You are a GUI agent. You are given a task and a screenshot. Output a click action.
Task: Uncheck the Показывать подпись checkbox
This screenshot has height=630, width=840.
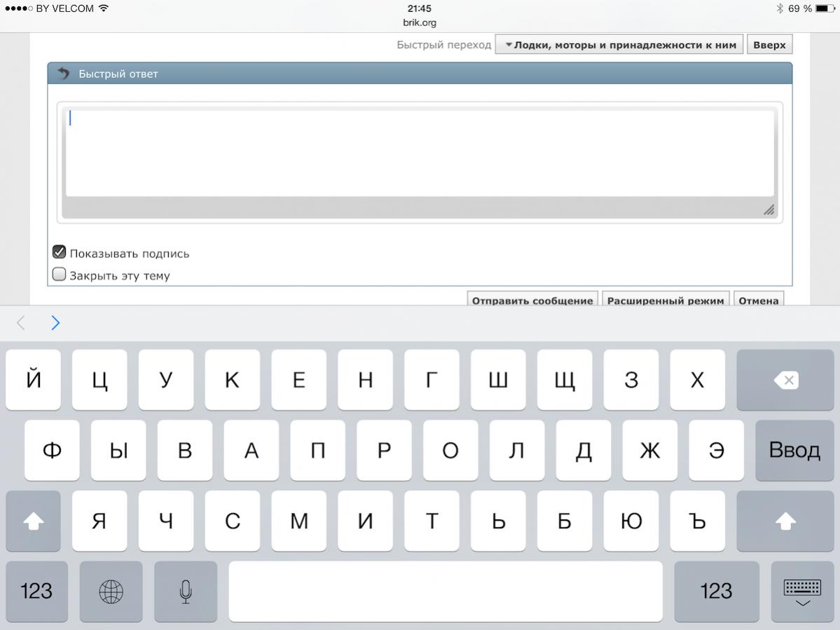tap(60, 252)
